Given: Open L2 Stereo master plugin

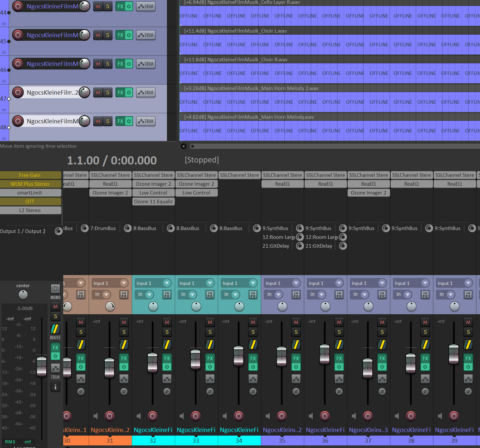Looking at the screenshot, I should point(30,210).
